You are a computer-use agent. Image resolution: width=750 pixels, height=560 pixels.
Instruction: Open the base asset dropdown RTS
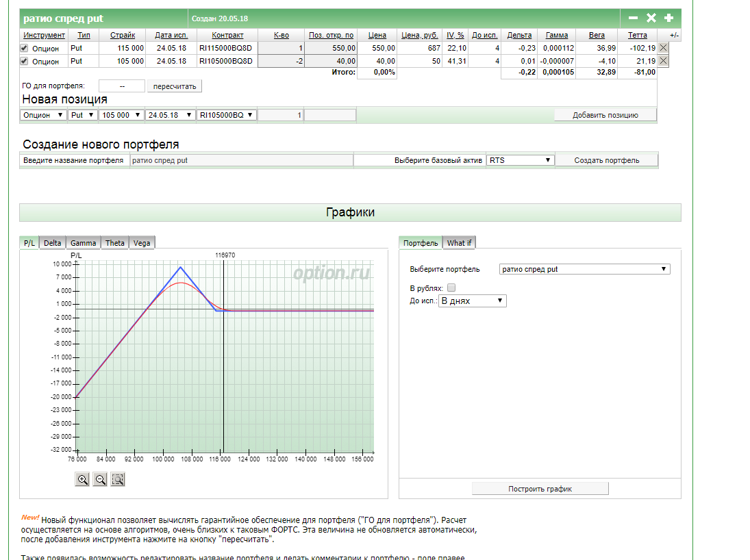pyautogui.click(x=520, y=160)
